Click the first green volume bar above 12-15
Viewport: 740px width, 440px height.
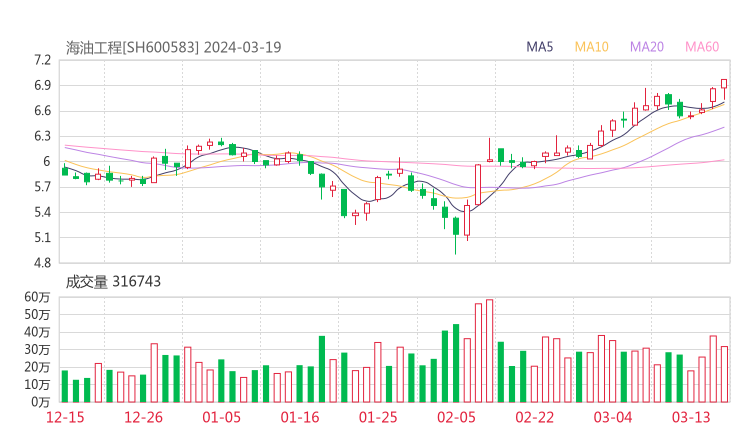pos(65,386)
